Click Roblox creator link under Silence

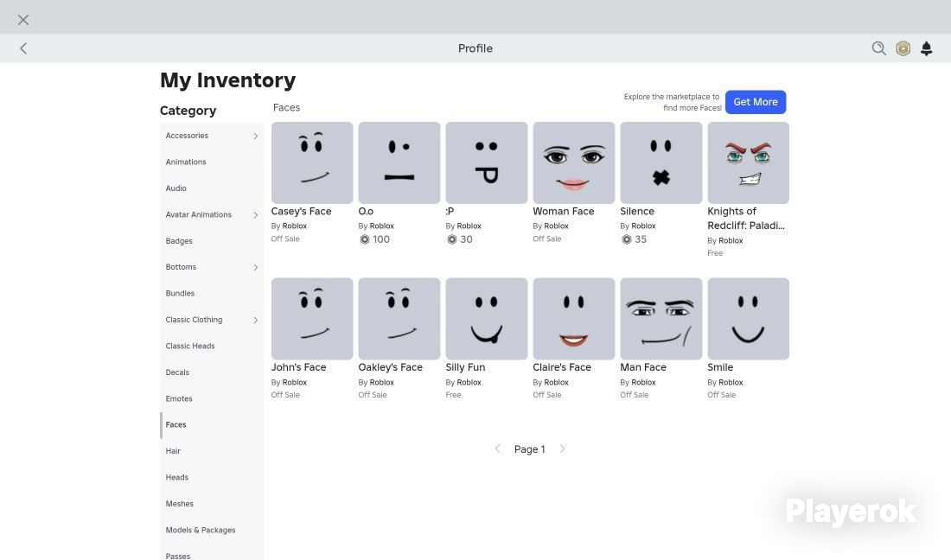(x=643, y=226)
